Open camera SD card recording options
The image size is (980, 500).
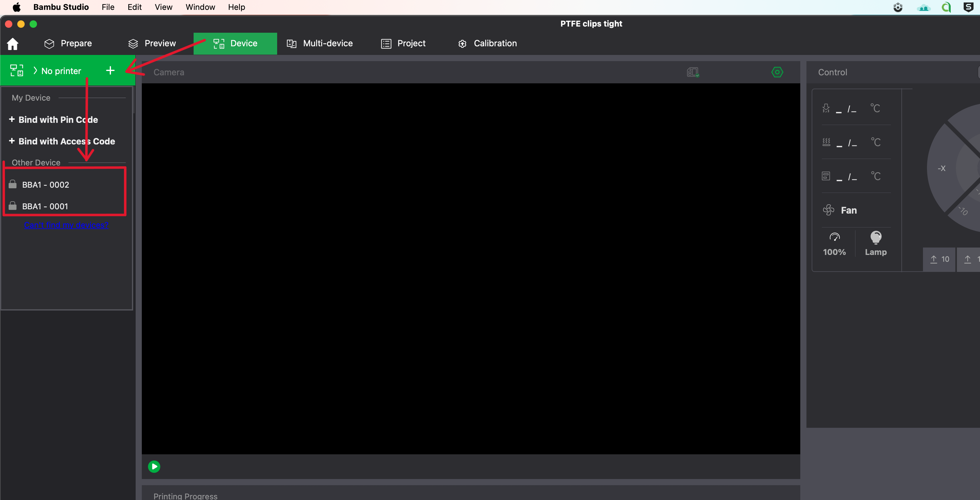click(x=692, y=72)
